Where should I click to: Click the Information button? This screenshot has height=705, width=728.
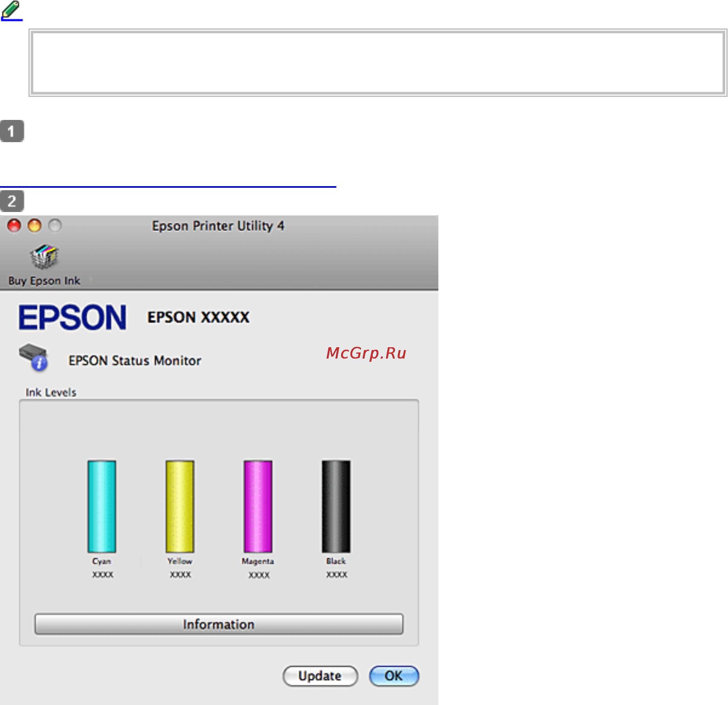pyautogui.click(x=219, y=624)
